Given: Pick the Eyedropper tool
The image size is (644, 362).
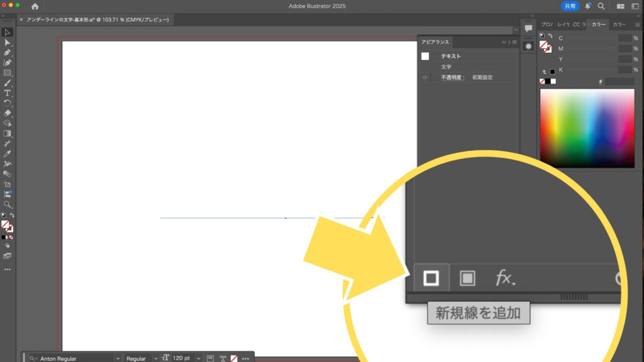Looking at the screenshot, I should tap(8, 153).
